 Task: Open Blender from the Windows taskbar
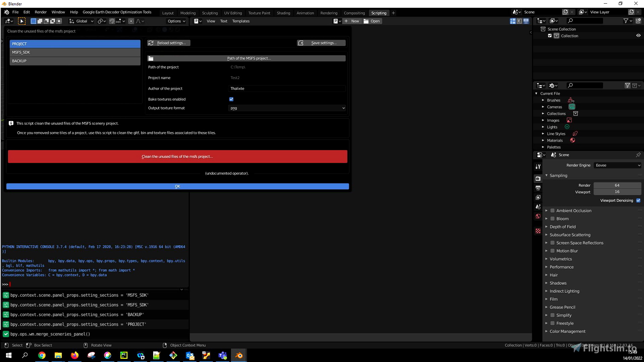pyautogui.click(x=239, y=355)
